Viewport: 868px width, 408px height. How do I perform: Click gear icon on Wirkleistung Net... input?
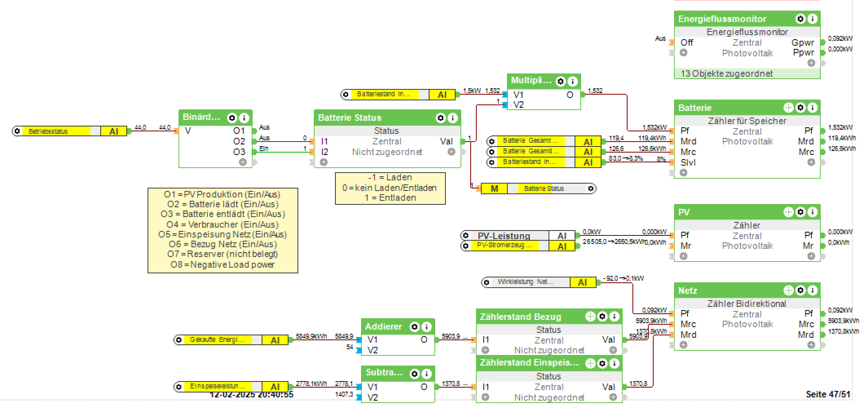(487, 282)
